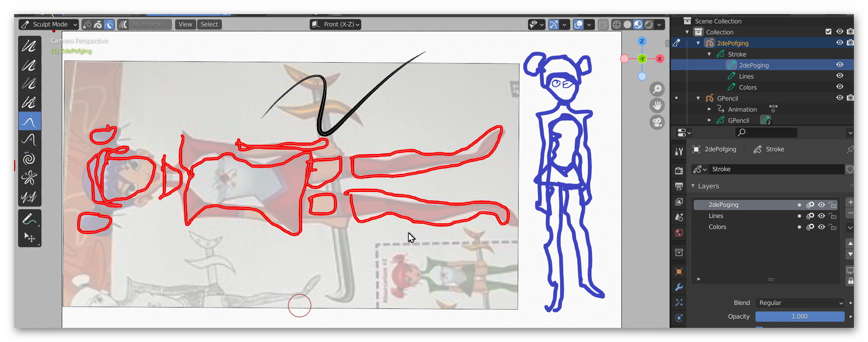The height and width of the screenshot is (342, 868).
Task: Open the View menu in viewport header
Action: pyautogui.click(x=185, y=24)
